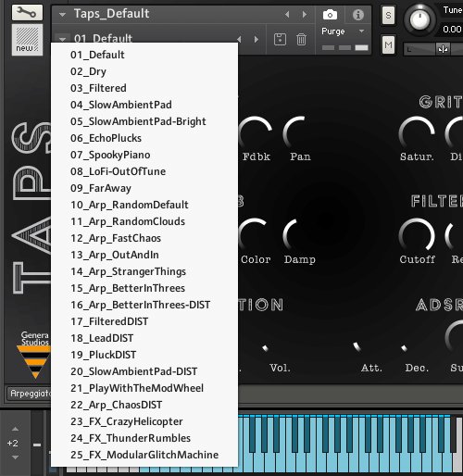
Task: Load the 08_LoFi-OutOfTune snapshot
Action: [144, 171]
